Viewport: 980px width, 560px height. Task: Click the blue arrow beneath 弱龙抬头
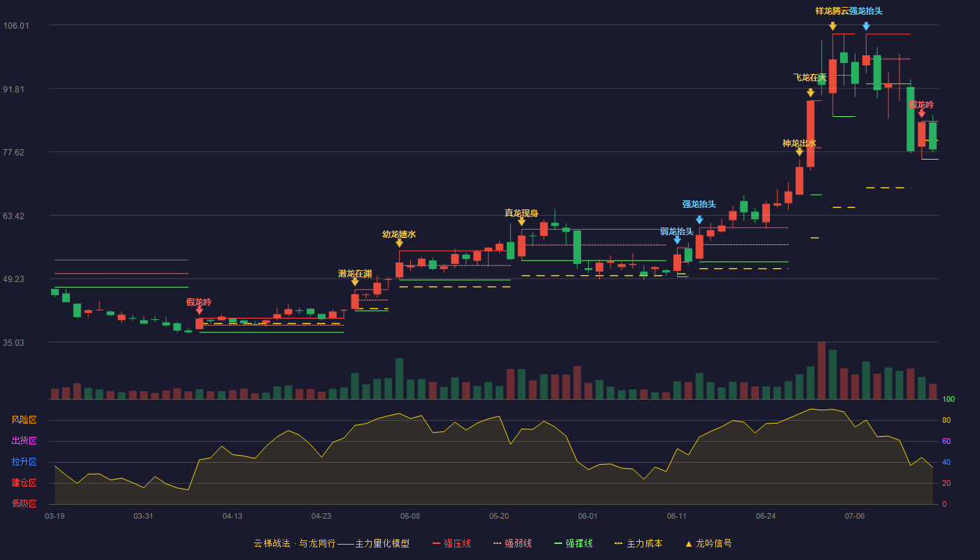pyautogui.click(x=677, y=240)
